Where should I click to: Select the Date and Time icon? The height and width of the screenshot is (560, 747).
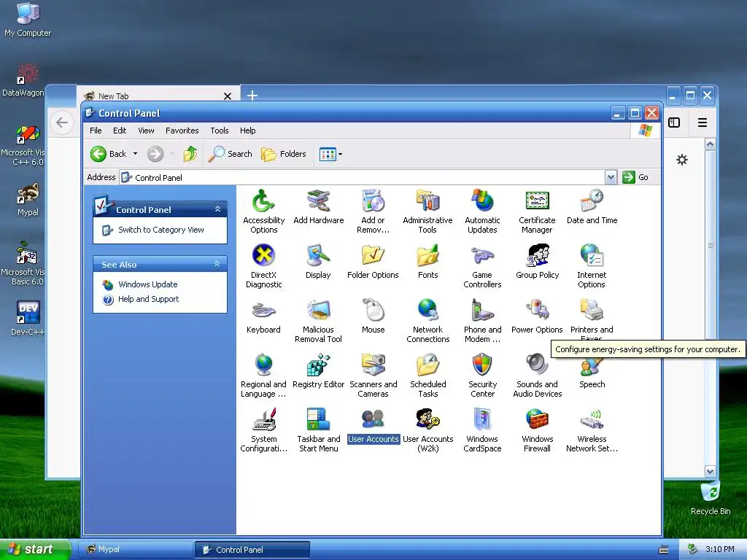pos(592,207)
